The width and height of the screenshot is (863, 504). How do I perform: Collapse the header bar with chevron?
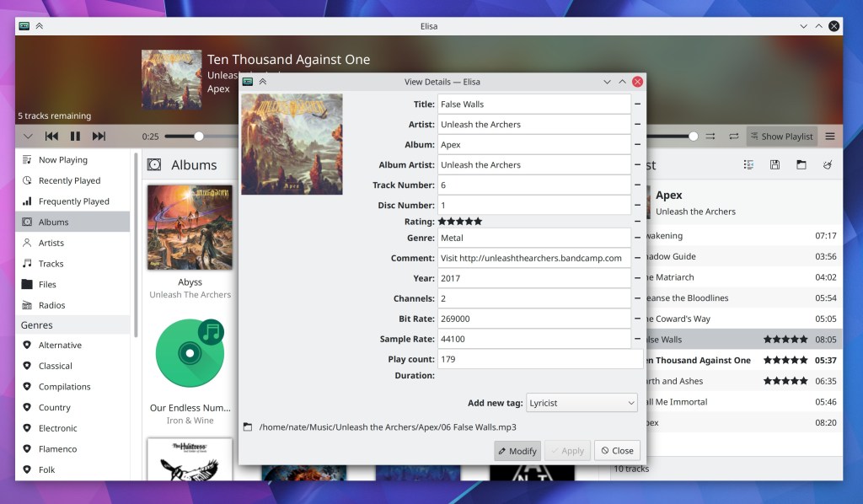(x=28, y=137)
